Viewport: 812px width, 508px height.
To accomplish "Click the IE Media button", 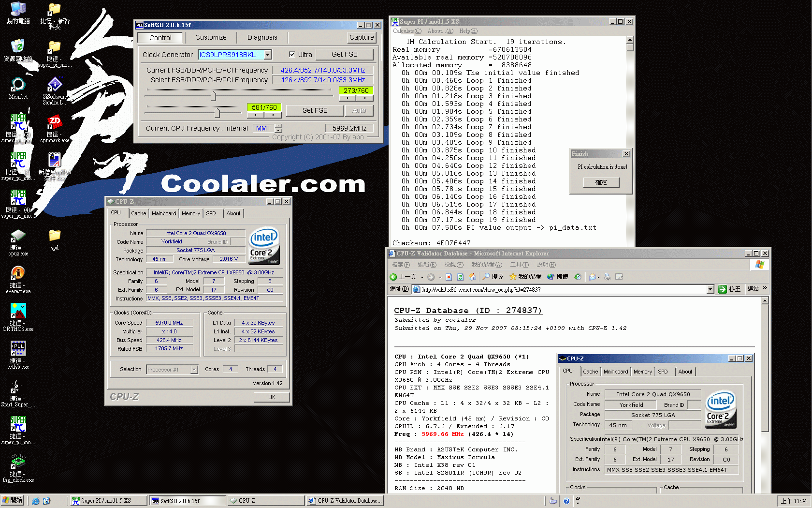I will [557, 277].
